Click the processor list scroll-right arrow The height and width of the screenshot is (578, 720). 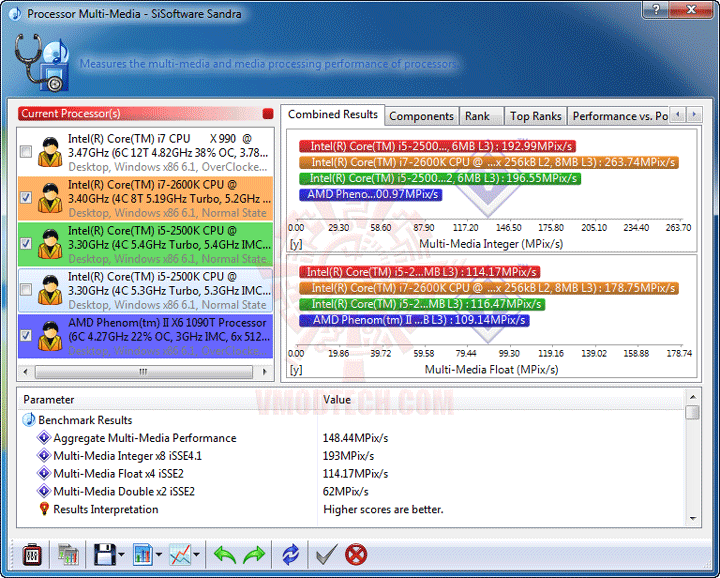pyautogui.click(x=264, y=371)
